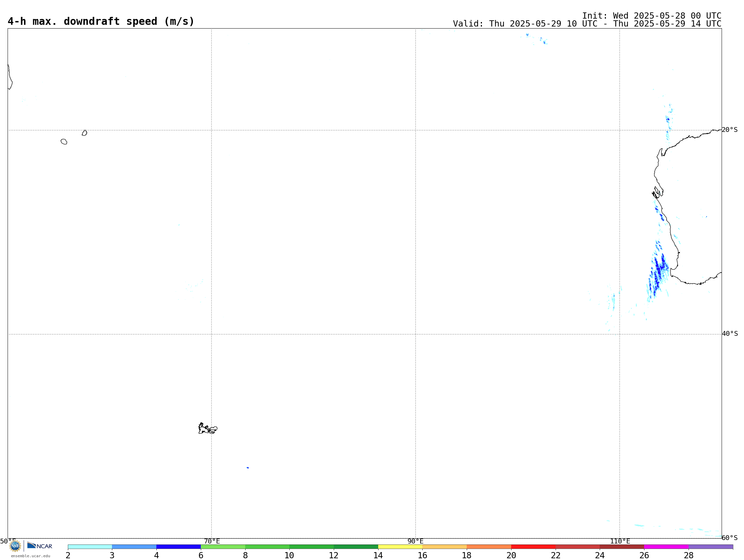The width and height of the screenshot is (744, 560).
Task: Click the light green 6-8 m/s swatch
Action: click(223, 547)
